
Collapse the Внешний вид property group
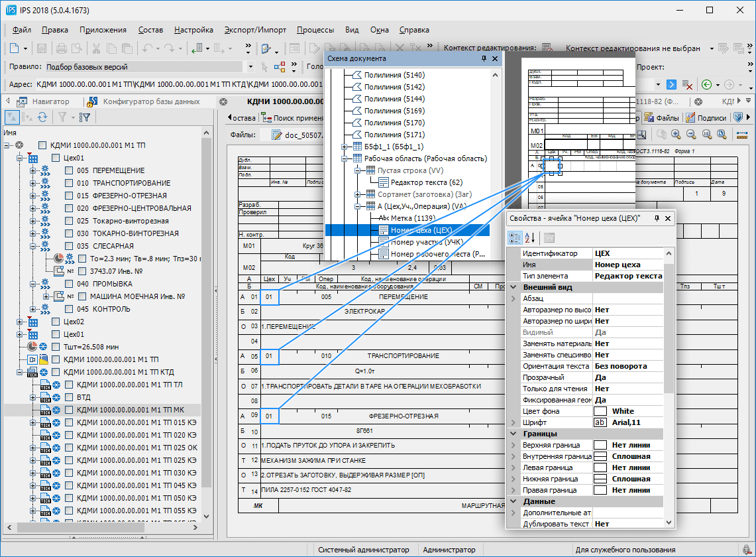click(x=512, y=287)
